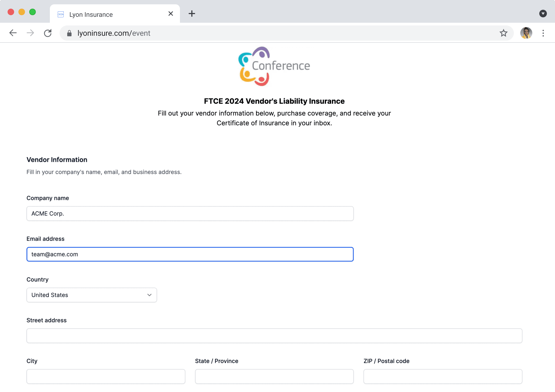Reload the page with refresh icon
This screenshot has width=555, height=392.
[x=48, y=33]
